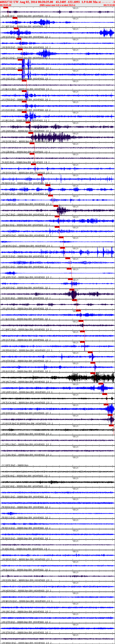Viewport: 115px width, 644px height.
Task: Select the TA I06D BHZ station label
Action: [26, 549]
